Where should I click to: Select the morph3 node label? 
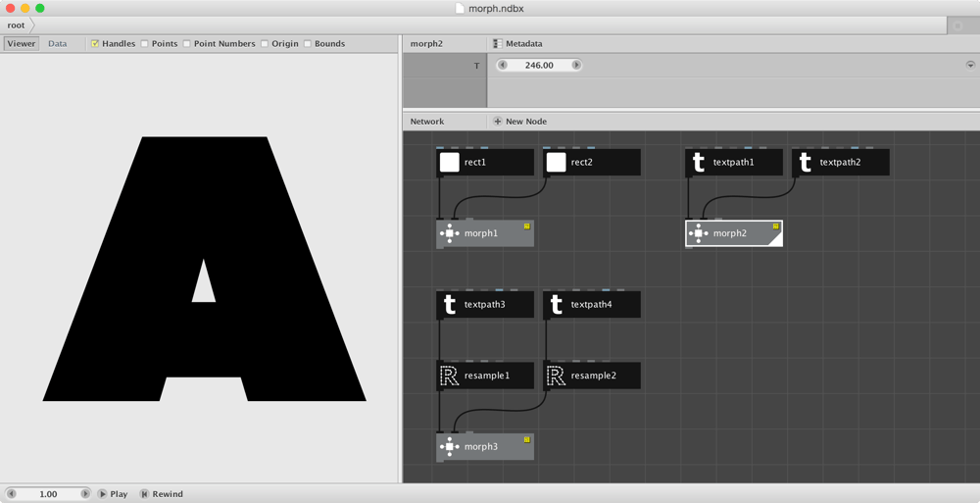[481, 447]
